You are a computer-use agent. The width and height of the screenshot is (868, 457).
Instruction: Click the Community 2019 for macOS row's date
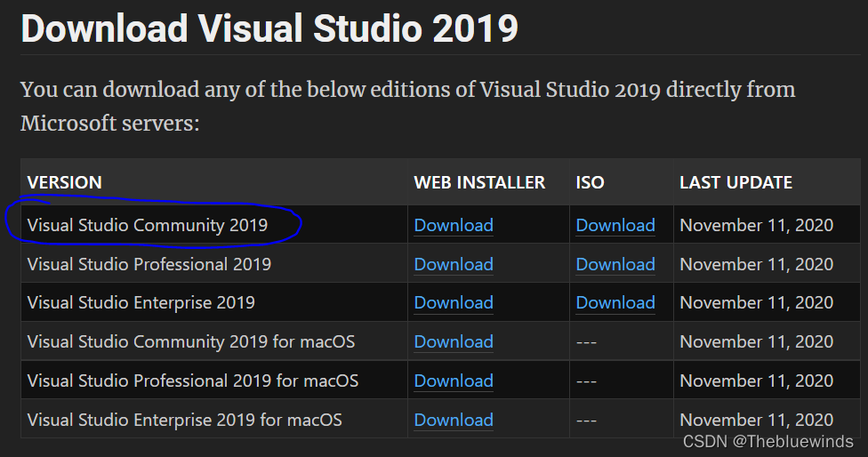tap(756, 342)
